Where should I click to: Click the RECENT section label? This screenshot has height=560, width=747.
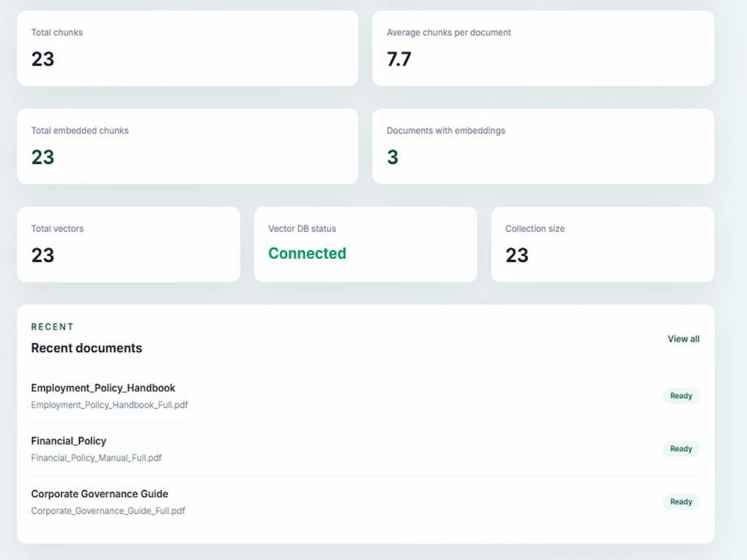[52, 327]
